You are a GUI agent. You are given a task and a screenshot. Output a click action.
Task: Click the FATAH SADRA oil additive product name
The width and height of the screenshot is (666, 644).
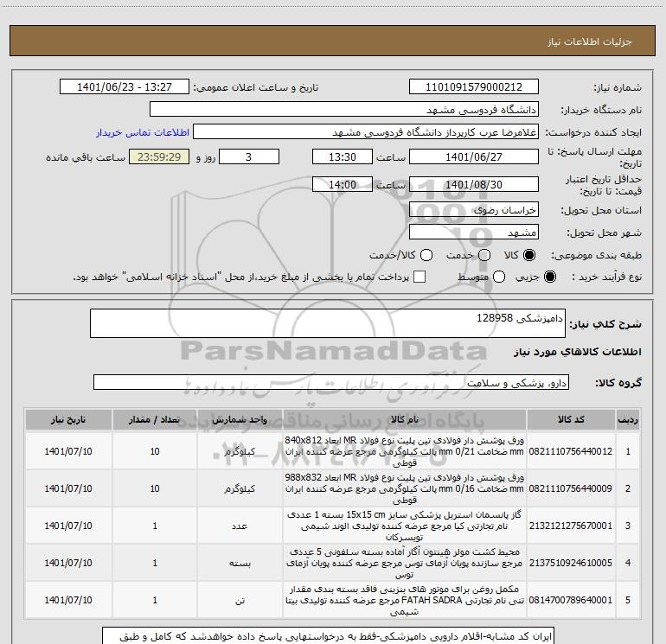coord(405,600)
